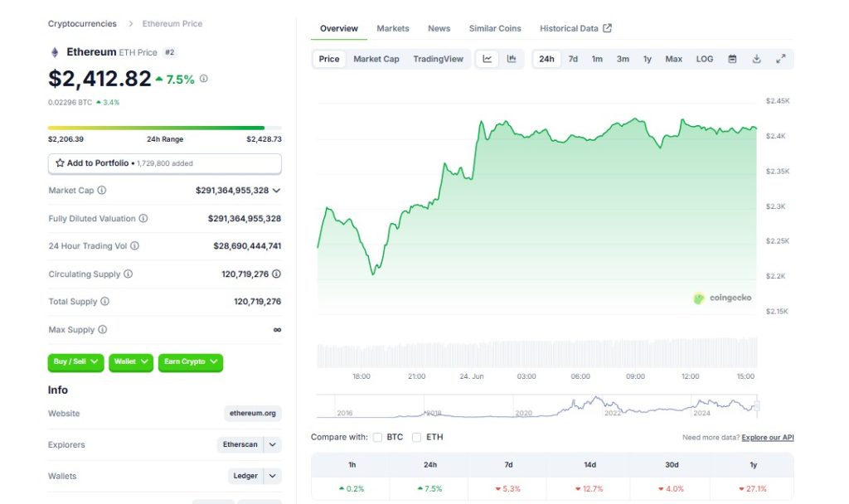Open the Etherscan explorer link
This screenshot has width=849, height=504.
240,444
